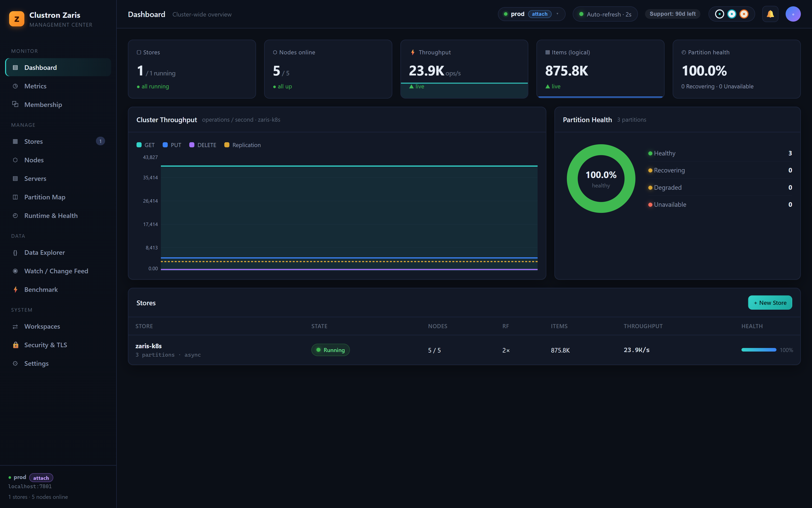Open the zaris-k8s store row
The width and height of the screenshot is (812, 508).
[x=464, y=350]
